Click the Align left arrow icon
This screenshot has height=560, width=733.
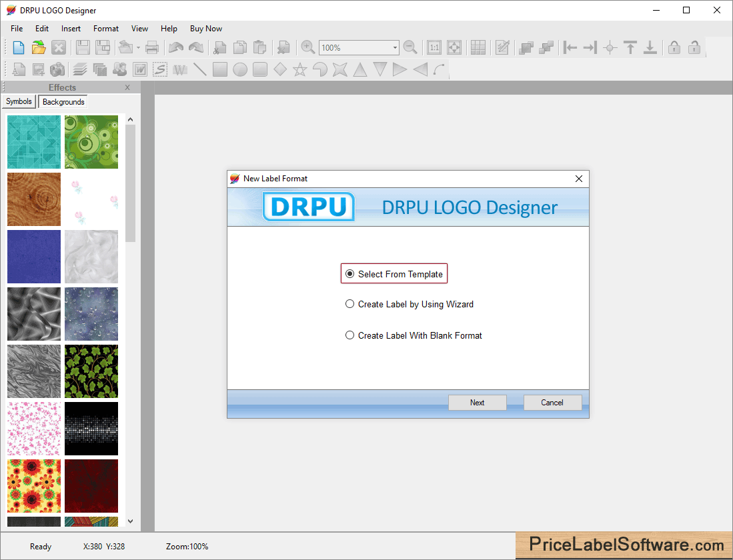coord(570,48)
